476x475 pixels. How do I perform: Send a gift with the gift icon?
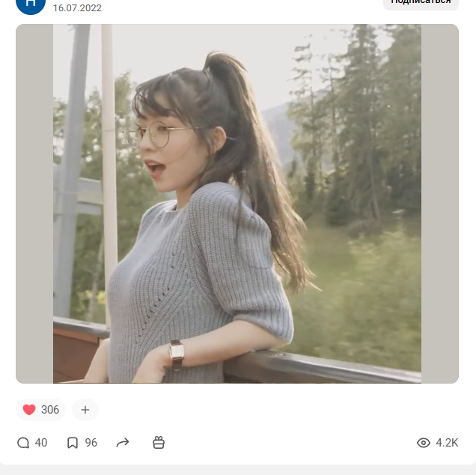[159, 443]
